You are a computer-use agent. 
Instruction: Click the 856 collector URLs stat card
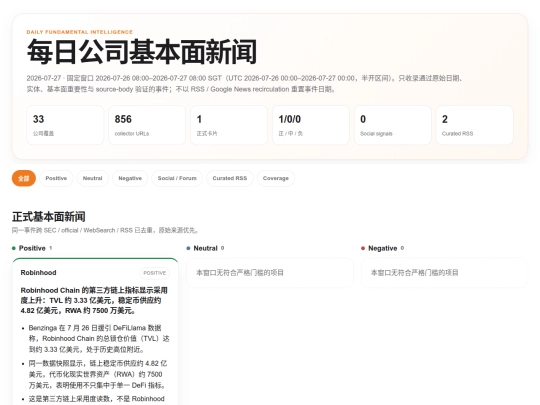pyautogui.click(x=147, y=125)
